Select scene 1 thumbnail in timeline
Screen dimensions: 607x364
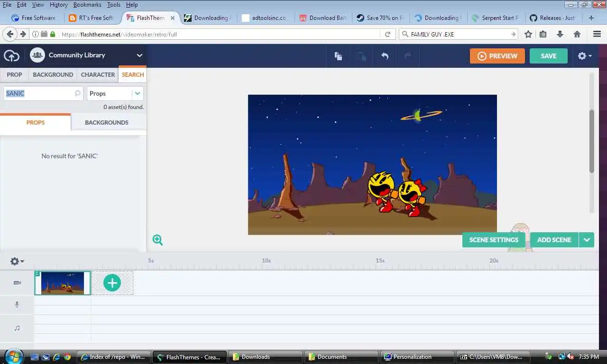point(63,283)
